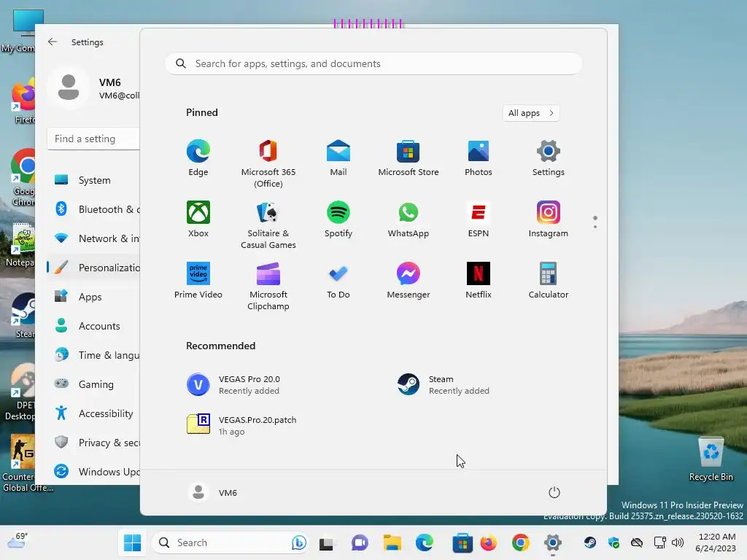Select the Recycle Bin desktop icon
The width and height of the screenshot is (747, 560).
pyautogui.click(x=711, y=459)
